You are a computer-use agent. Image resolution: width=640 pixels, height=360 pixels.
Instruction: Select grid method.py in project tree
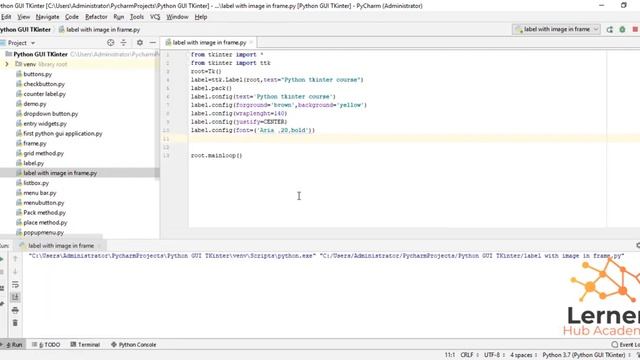(43, 153)
